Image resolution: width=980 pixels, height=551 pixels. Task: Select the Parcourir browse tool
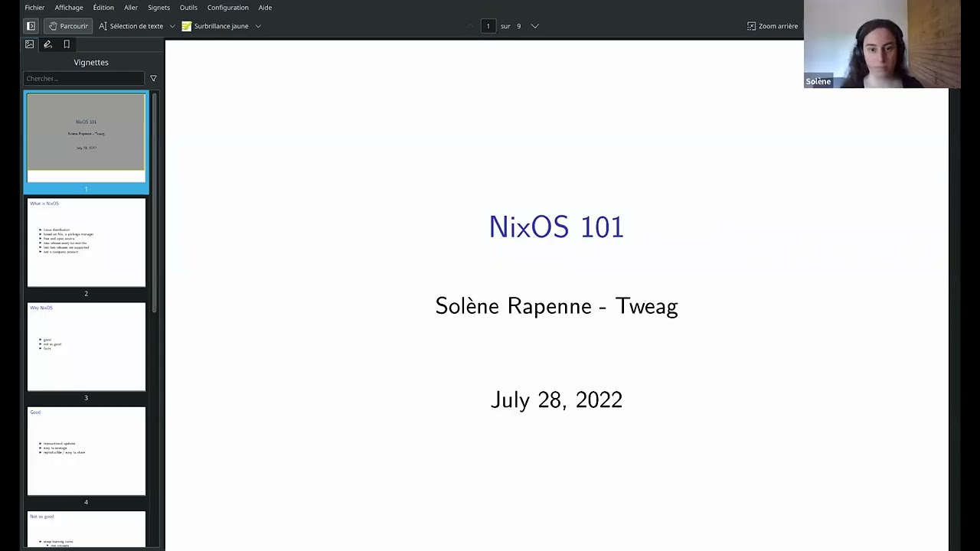68,26
